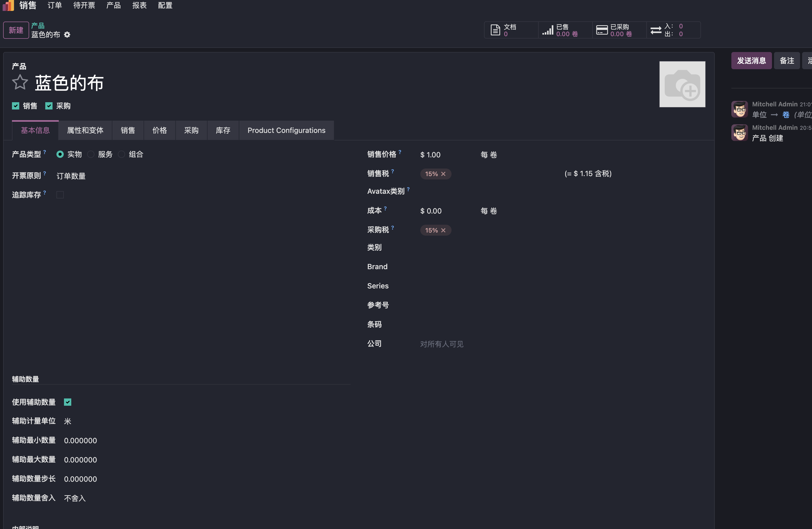812x529 pixels.
Task: Open the 类别 dropdown field
Action: (562, 248)
